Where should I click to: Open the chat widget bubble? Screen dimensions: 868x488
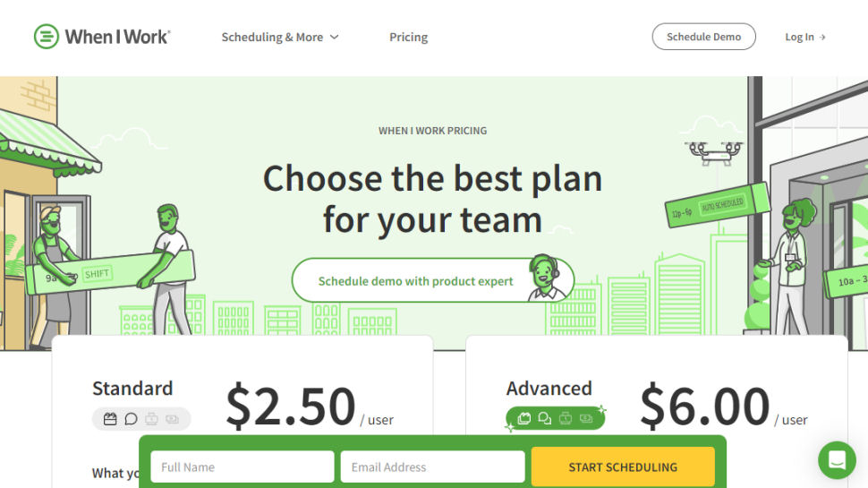coord(837,459)
